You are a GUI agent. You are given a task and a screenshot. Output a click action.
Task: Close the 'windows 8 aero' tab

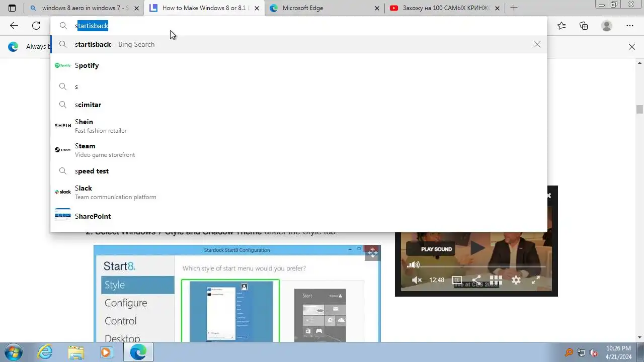tap(136, 8)
